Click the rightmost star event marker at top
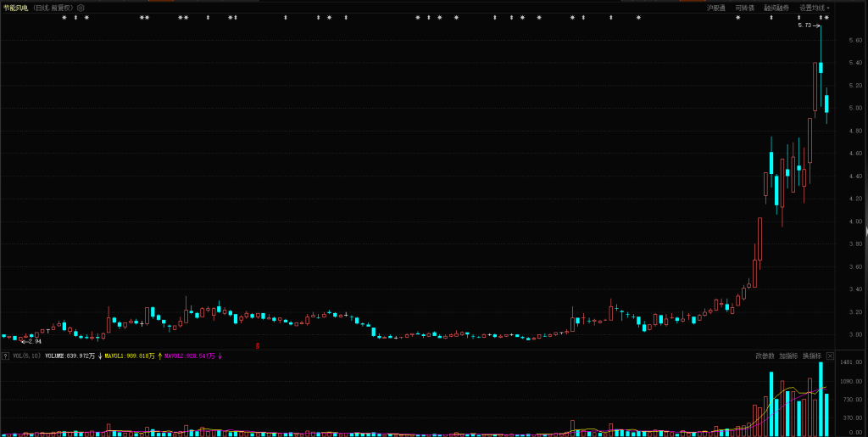Viewport: 868px width, 437px height. 826,18
